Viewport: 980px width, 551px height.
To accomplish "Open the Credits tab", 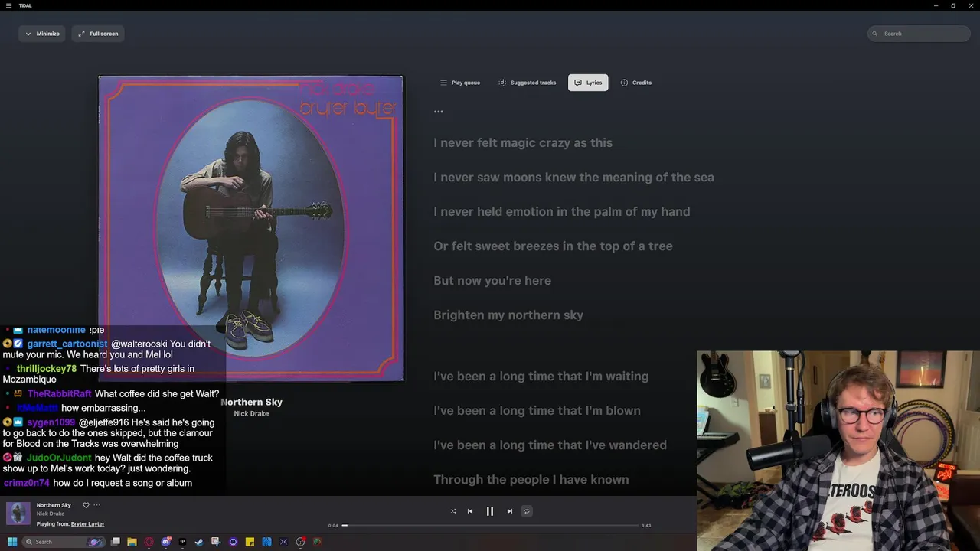I will point(636,83).
